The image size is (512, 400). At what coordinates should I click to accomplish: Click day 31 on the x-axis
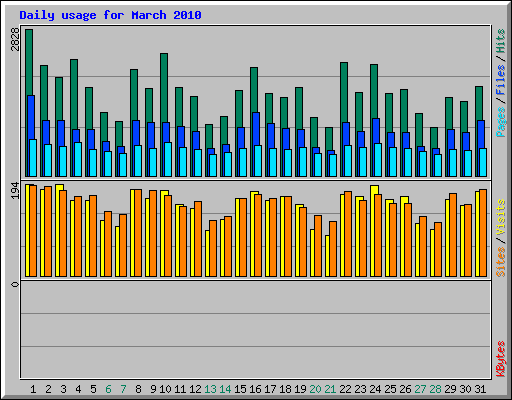click(x=480, y=389)
